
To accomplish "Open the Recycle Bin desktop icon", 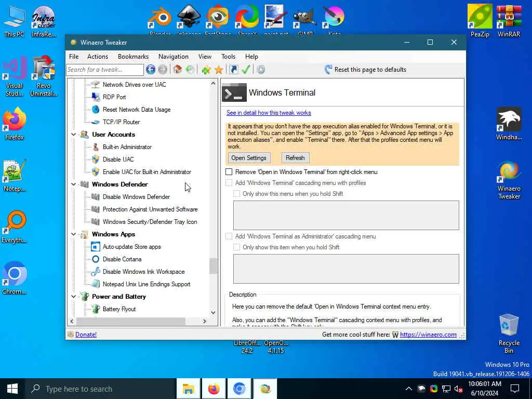I will (509, 334).
